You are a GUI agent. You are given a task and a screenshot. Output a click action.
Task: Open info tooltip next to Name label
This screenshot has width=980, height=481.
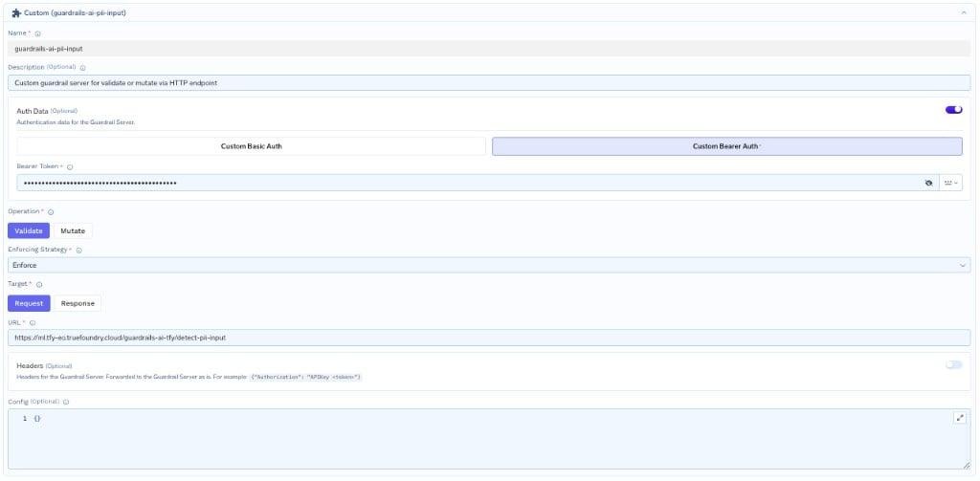37,33
